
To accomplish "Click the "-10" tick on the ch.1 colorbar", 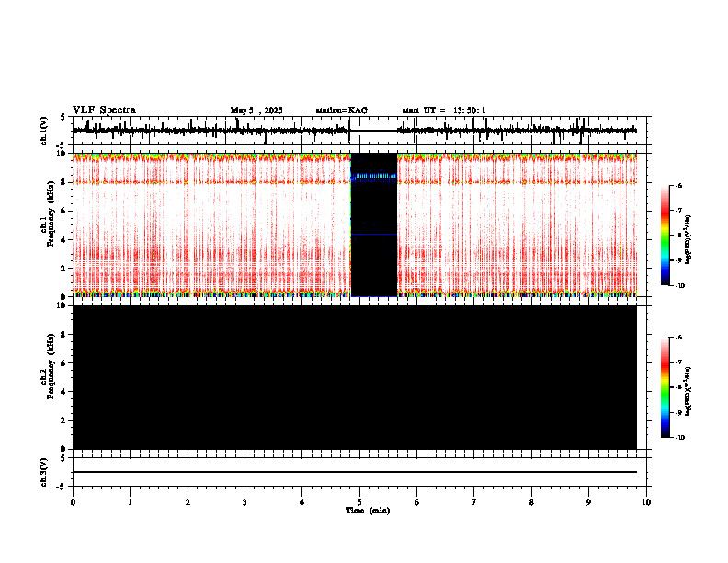I will point(679,286).
